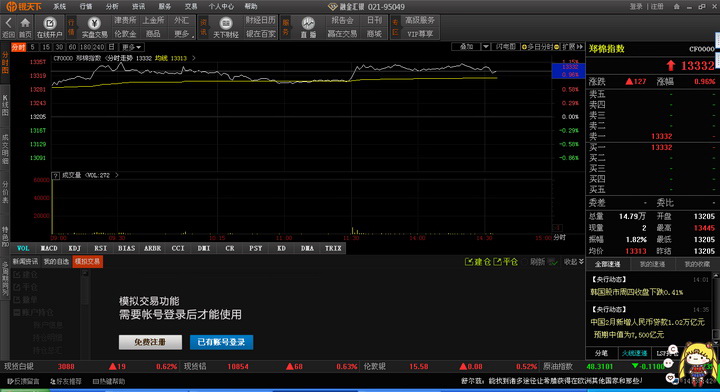
Task: Open the 行情 menu
Action: pos(86,6)
